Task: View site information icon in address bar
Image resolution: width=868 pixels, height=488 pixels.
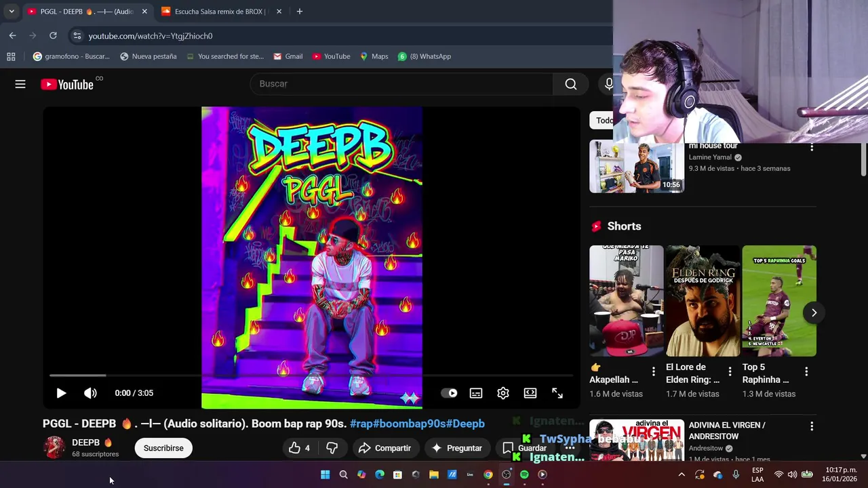Action: click(x=77, y=36)
